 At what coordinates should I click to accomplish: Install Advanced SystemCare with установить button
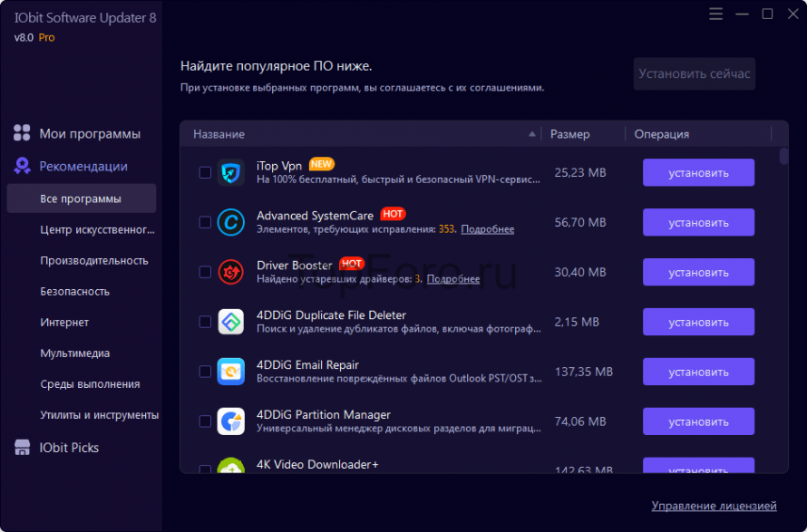coord(698,222)
